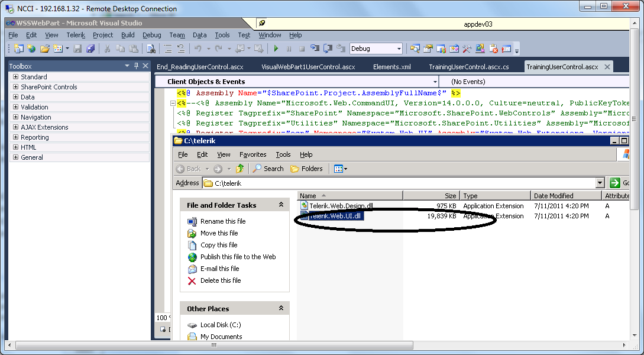Expand the AJAX Extensions toolbox group
644x355 pixels.
click(x=15, y=127)
